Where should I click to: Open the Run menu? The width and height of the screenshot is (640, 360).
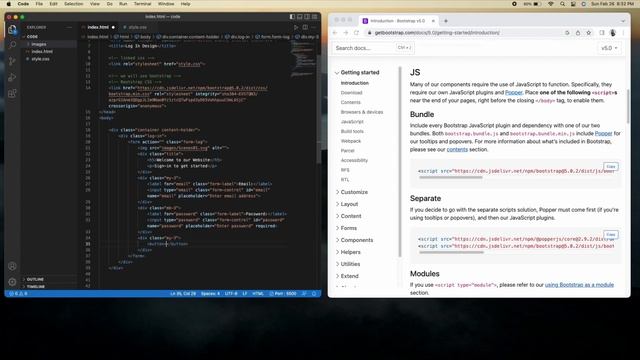pos(123,4)
